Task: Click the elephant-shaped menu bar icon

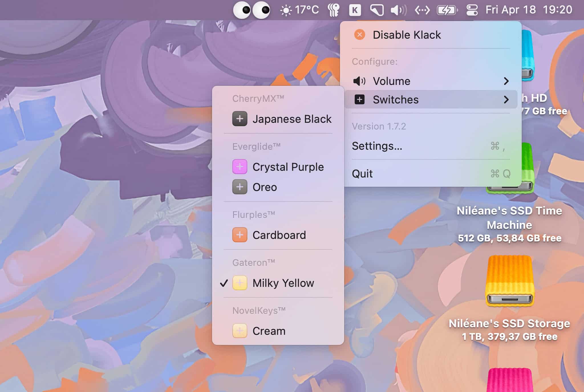Action: coord(334,10)
